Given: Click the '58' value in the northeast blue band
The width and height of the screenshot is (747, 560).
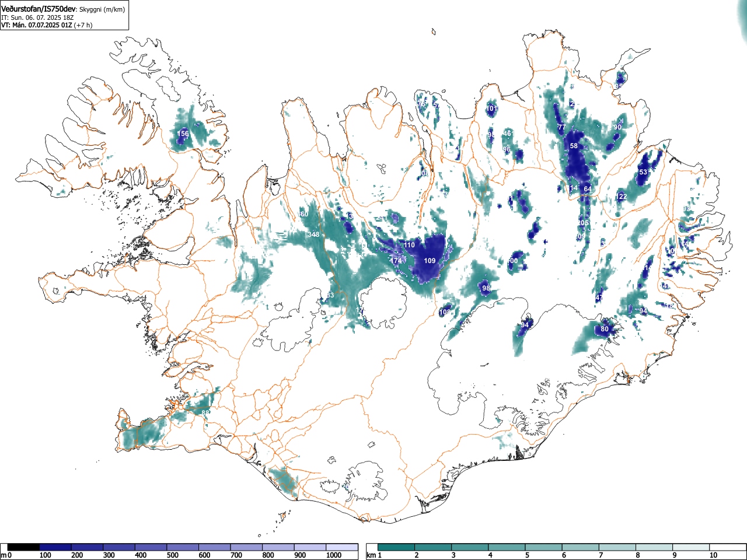Looking at the screenshot, I should pos(574,146).
